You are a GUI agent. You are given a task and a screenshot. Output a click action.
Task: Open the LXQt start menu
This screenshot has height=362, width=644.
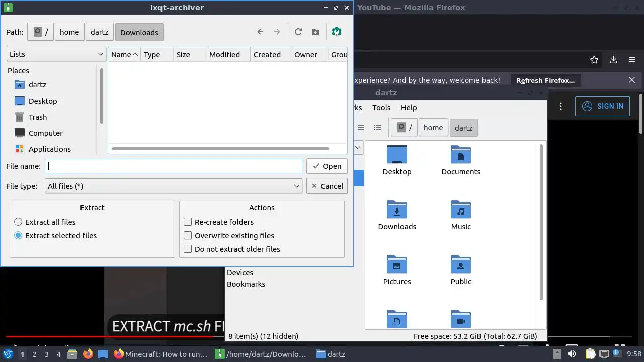[8, 354]
